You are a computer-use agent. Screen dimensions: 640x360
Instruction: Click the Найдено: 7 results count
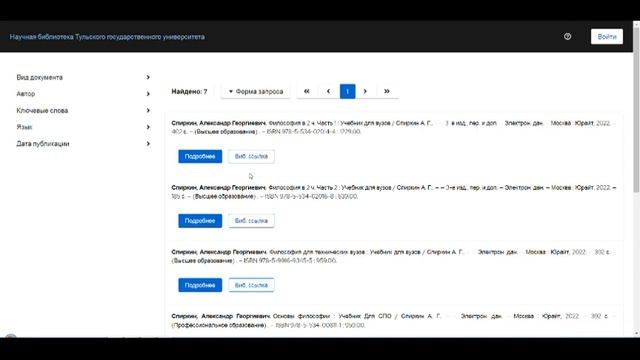(x=189, y=91)
